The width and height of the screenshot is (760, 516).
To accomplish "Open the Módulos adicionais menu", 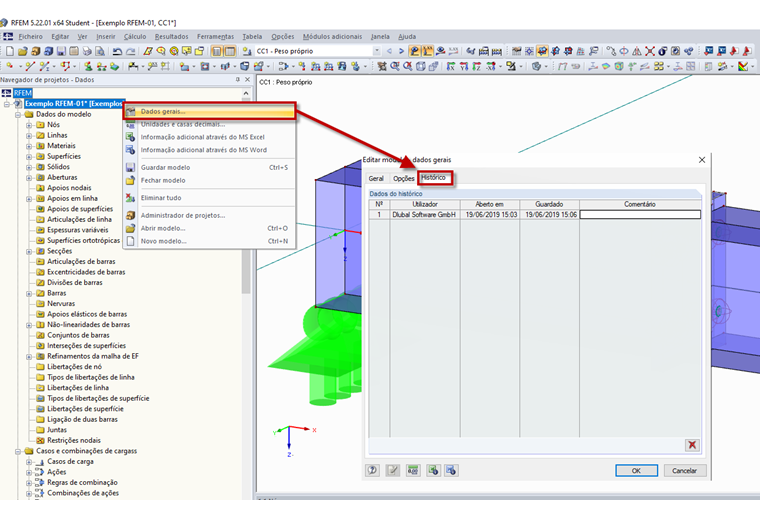I will click(x=332, y=36).
